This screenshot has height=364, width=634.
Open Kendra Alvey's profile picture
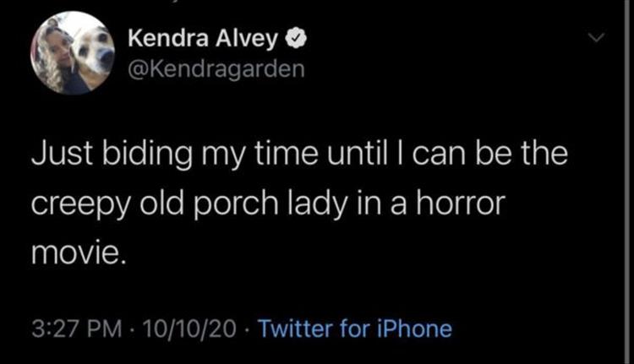(x=73, y=52)
